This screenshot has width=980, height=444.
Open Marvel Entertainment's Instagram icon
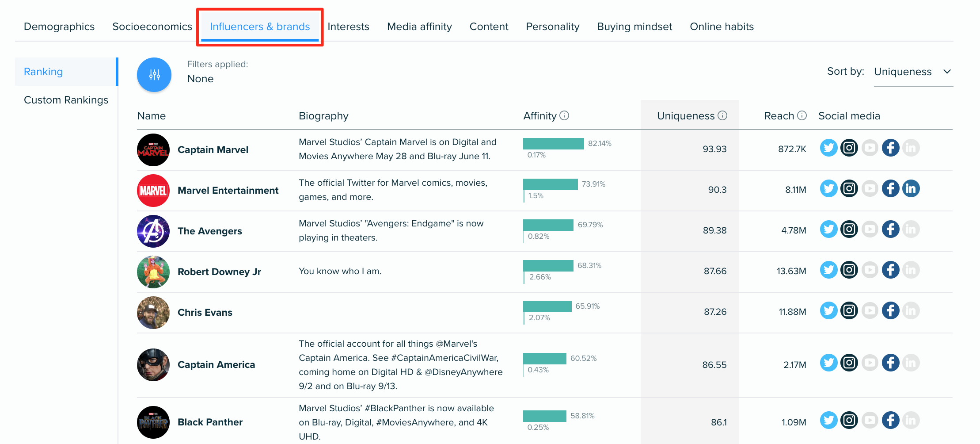[849, 188]
